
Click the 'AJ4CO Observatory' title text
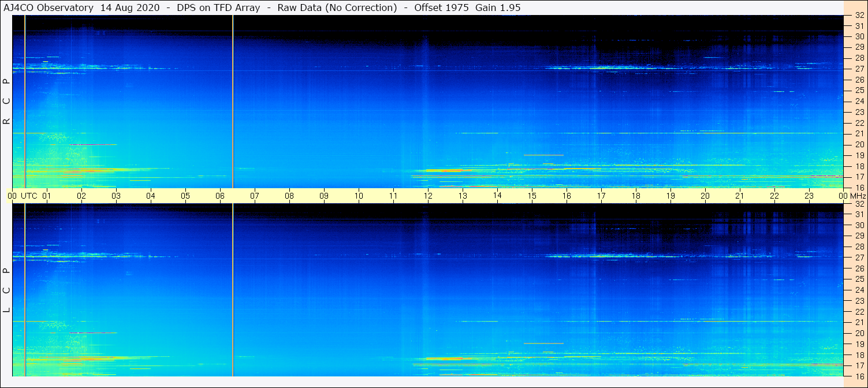49,8
